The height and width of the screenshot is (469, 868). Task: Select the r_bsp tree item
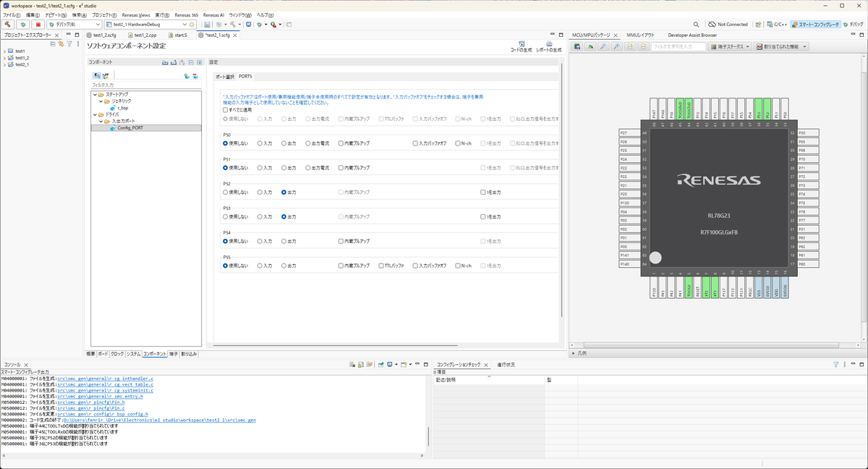click(x=122, y=108)
